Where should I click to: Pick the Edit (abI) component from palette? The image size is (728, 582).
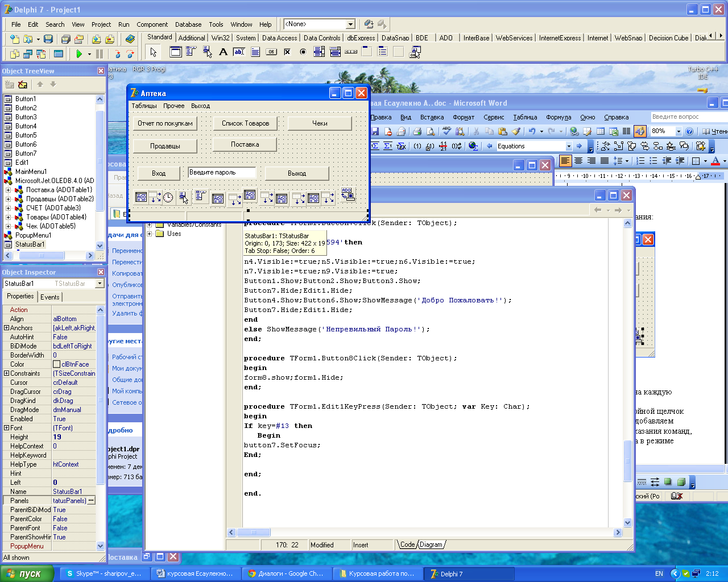(239, 52)
